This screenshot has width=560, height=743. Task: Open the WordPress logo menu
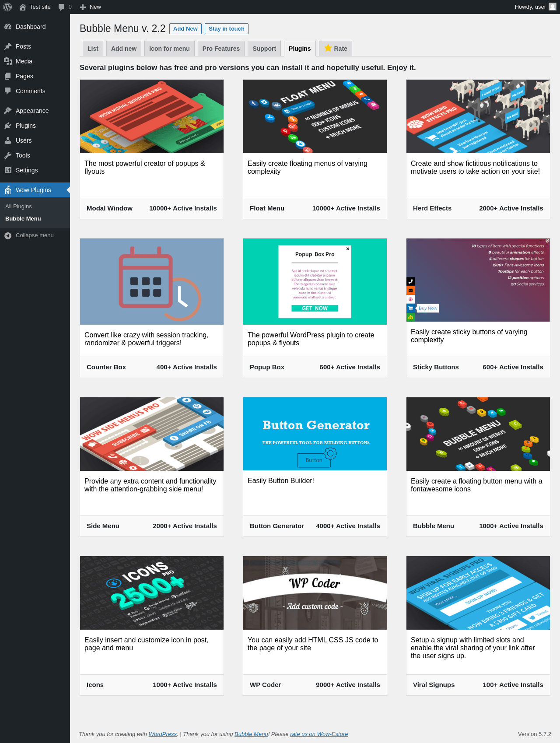pos(7,7)
